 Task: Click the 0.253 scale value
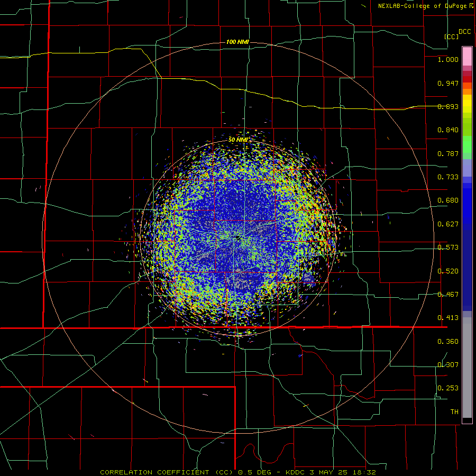tap(448, 388)
